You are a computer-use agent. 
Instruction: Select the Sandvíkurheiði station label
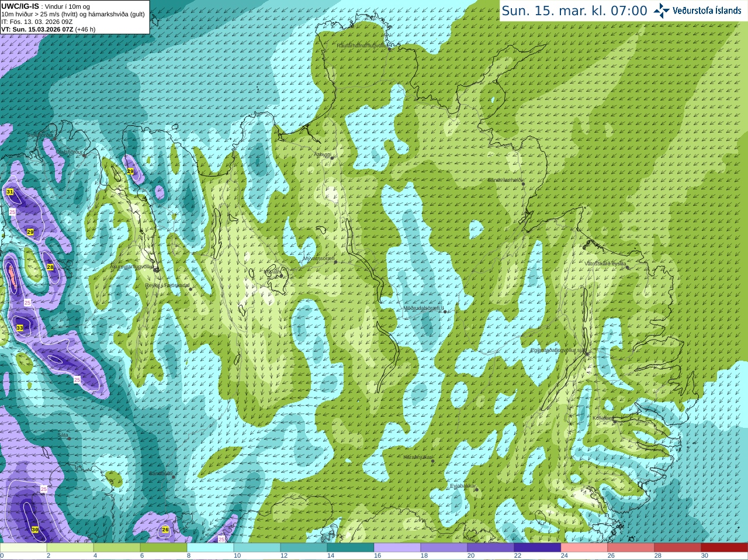click(505, 180)
